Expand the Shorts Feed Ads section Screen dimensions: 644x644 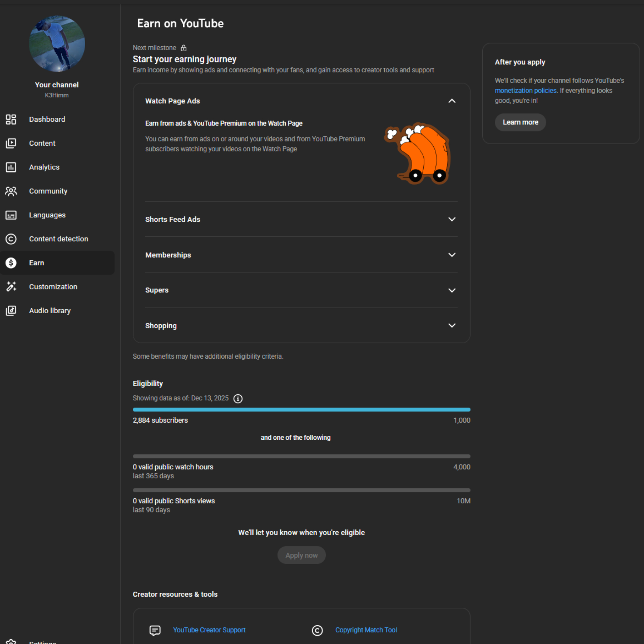click(452, 219)
